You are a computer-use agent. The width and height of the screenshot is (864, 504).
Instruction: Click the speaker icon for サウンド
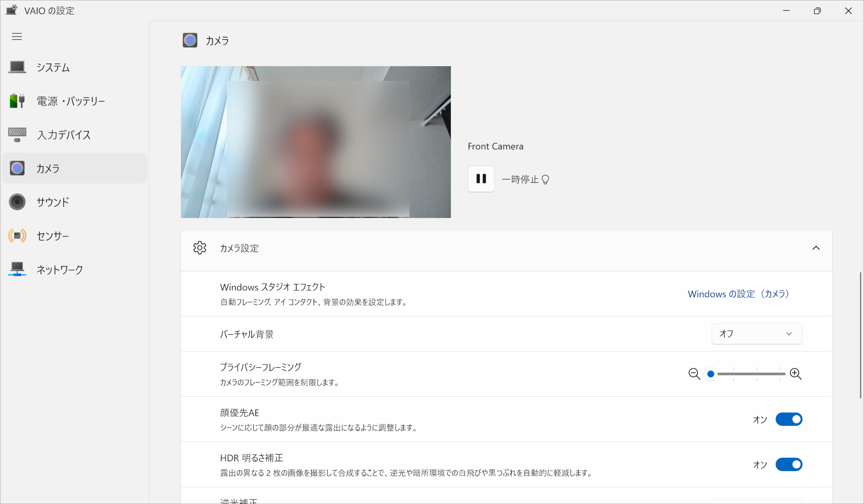pyautogui.click(x=17, y=202)
